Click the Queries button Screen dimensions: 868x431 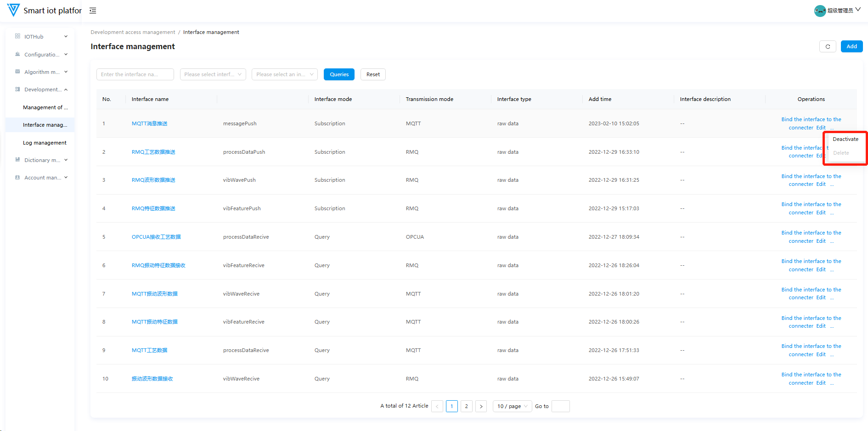(x=339, y=74)
